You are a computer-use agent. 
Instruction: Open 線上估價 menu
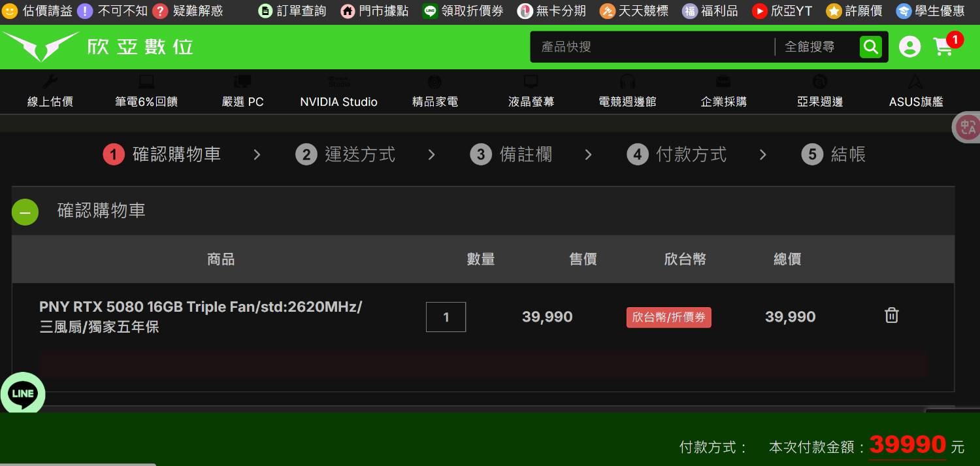pos(50,92)
